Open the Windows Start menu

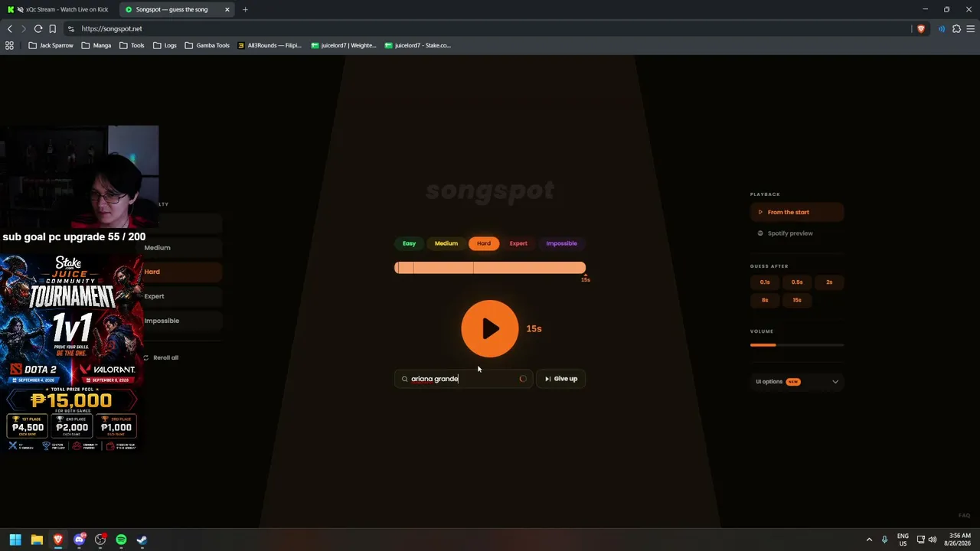[15, 540]
